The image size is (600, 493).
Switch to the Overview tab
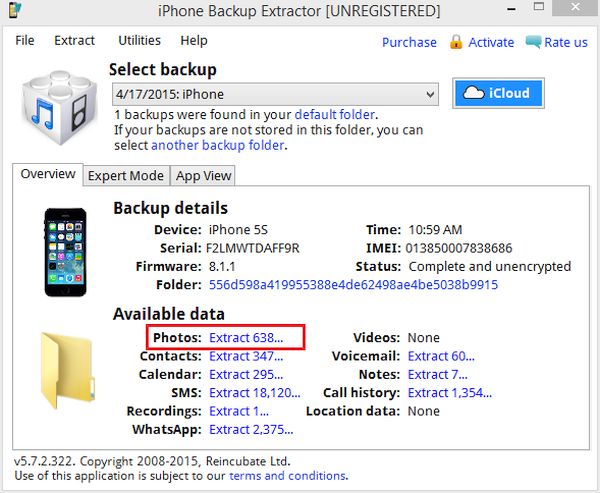48,174
